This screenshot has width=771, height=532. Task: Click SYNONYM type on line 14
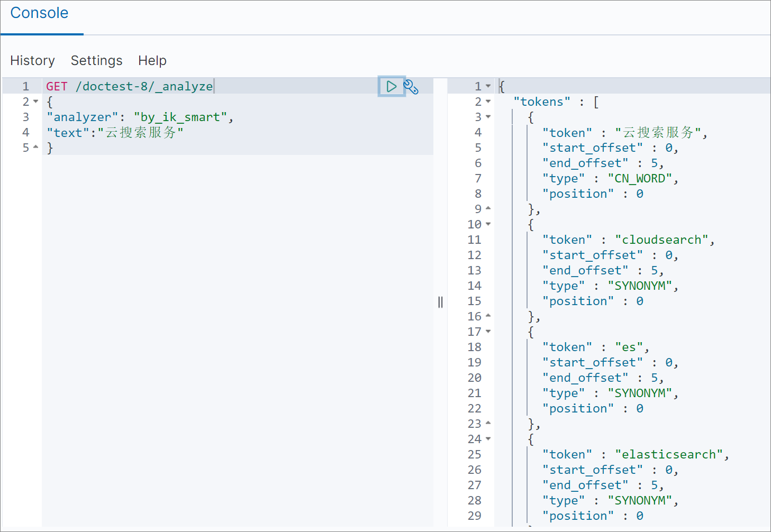640,286
